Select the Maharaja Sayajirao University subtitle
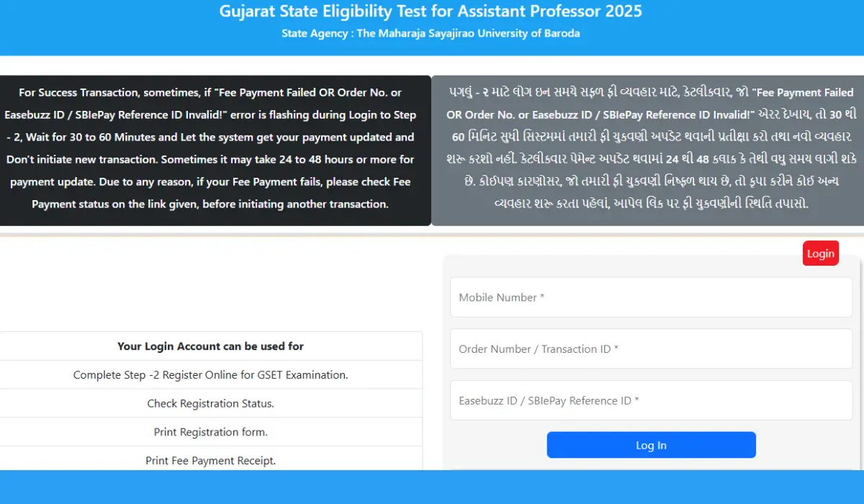The width and height of the screenshot is (864, 504). [431, 33]
